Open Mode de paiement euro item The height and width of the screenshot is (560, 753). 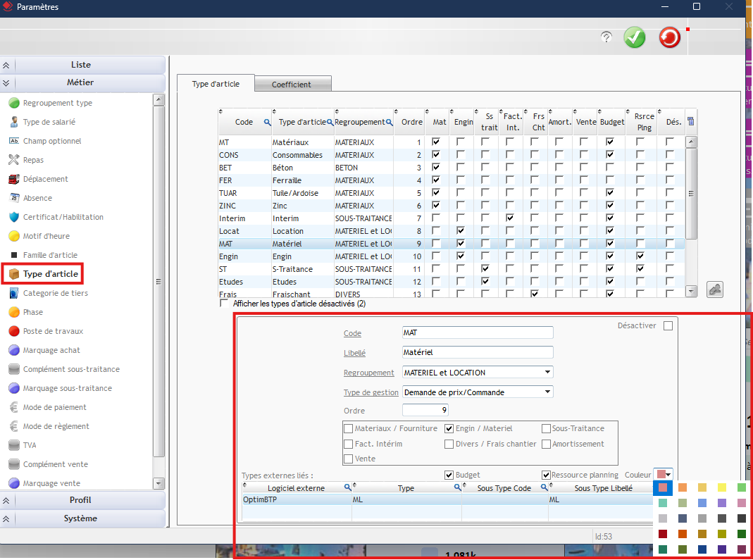click(54, 407)
